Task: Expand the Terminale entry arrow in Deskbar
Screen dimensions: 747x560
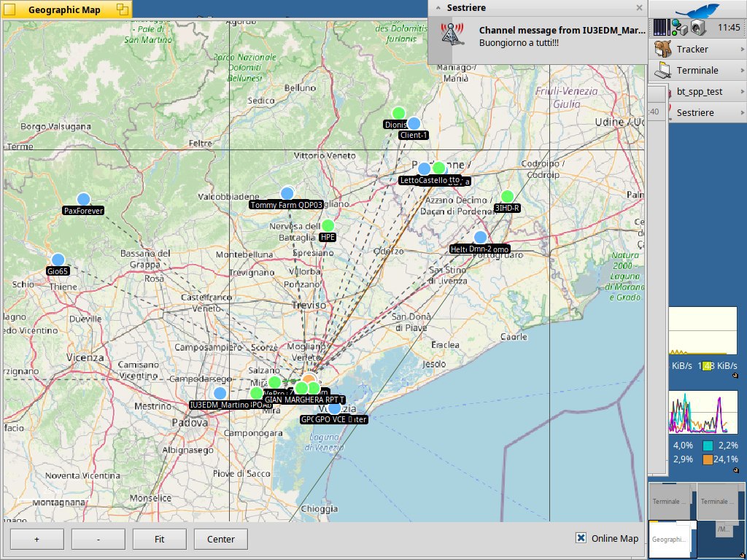Action: (x=742, y=71)
